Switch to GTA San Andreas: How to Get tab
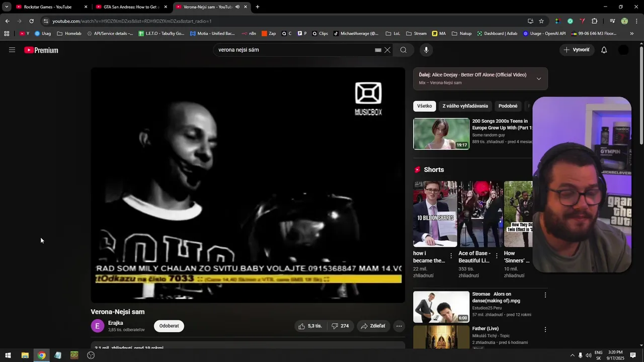 tap(132, 7)
